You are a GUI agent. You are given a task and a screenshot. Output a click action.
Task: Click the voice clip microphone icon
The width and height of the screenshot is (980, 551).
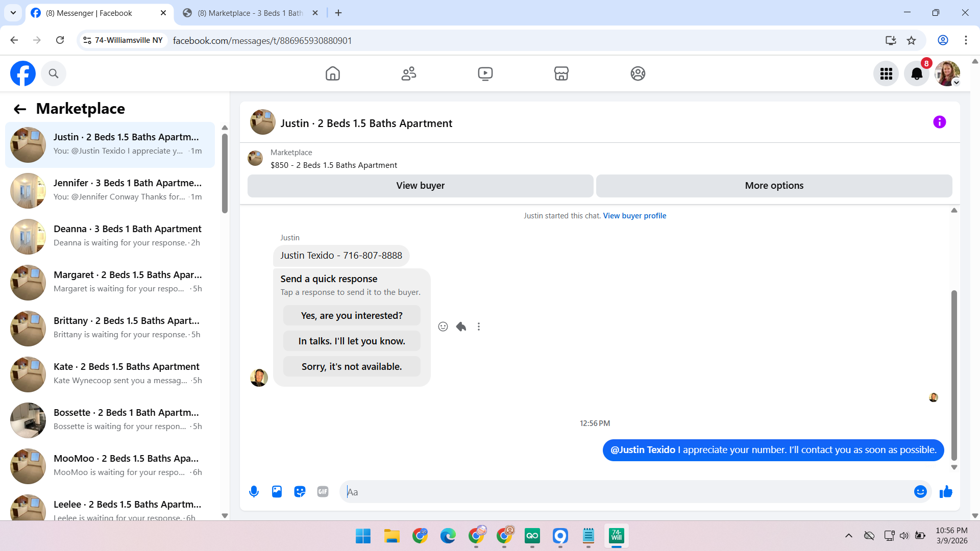coord(254,492)
